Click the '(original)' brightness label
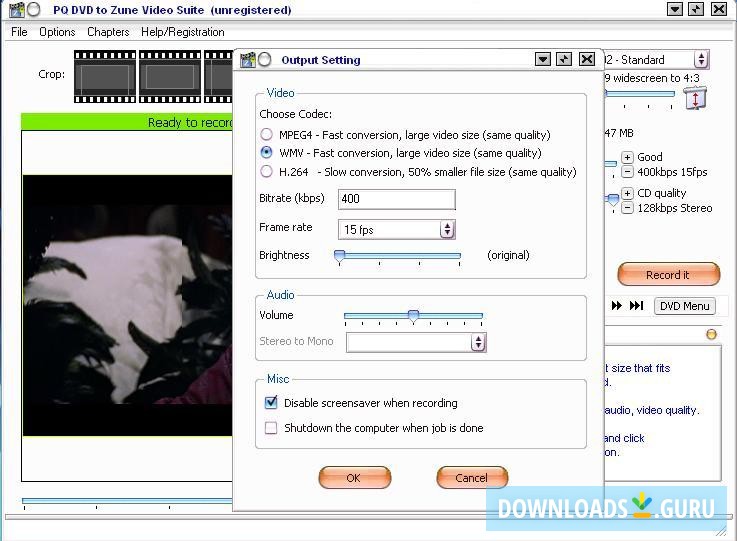This screenshot has width=737, height=541. [x=509, y=255]
